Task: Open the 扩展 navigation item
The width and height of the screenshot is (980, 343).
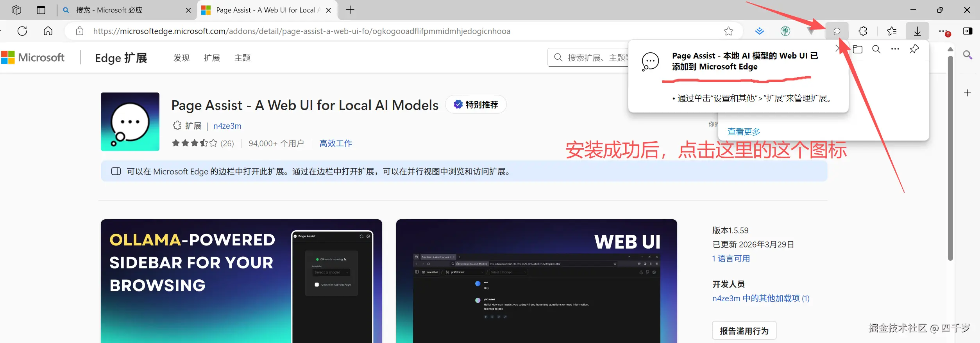Action: tap(212, 58)
